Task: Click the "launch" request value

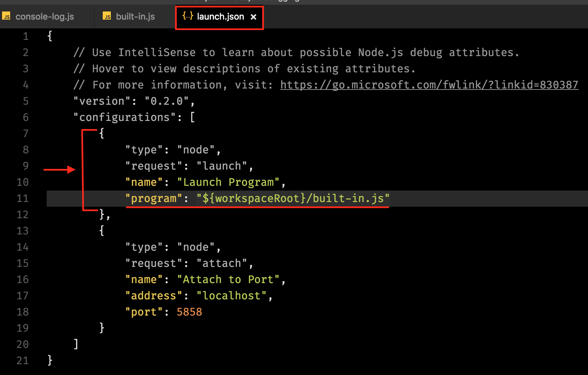Action: (222, 166)
